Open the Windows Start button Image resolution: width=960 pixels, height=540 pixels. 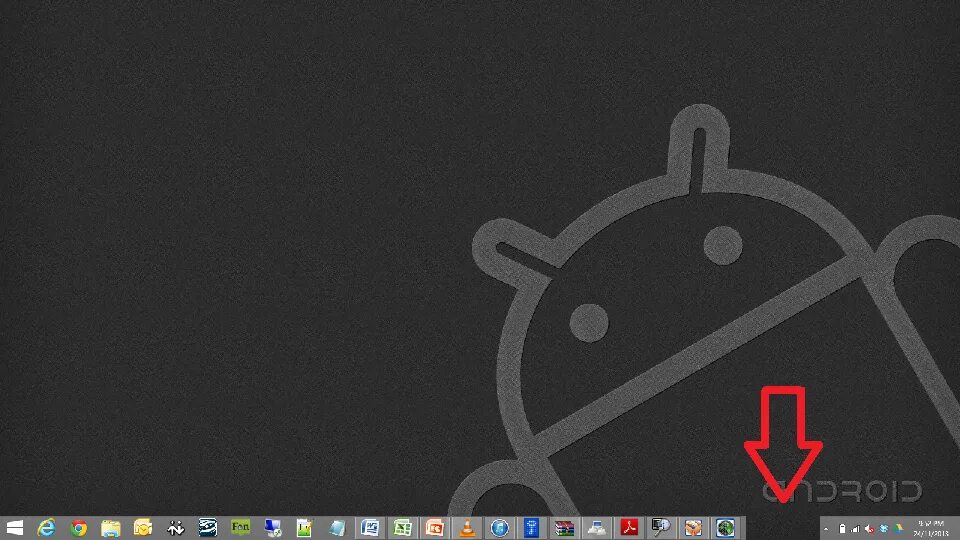coord(14,528)
